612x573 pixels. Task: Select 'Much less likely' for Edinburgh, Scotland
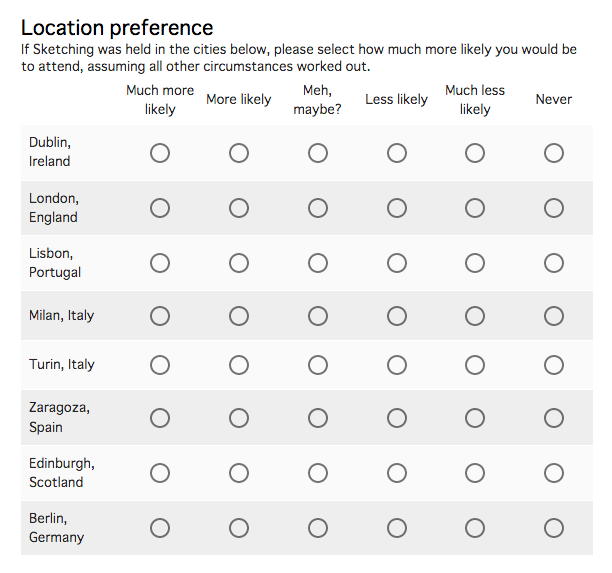click(x=475, y=473)
